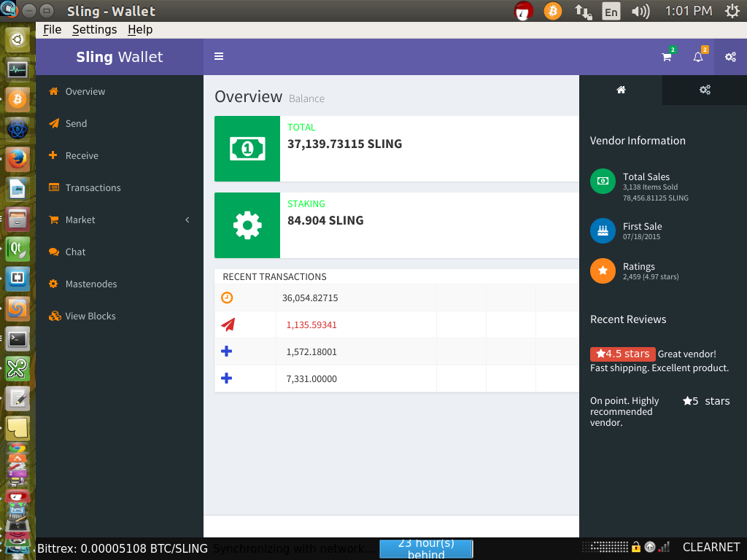
Task: Click the green money icon on Total card
Action: (247, 149)
